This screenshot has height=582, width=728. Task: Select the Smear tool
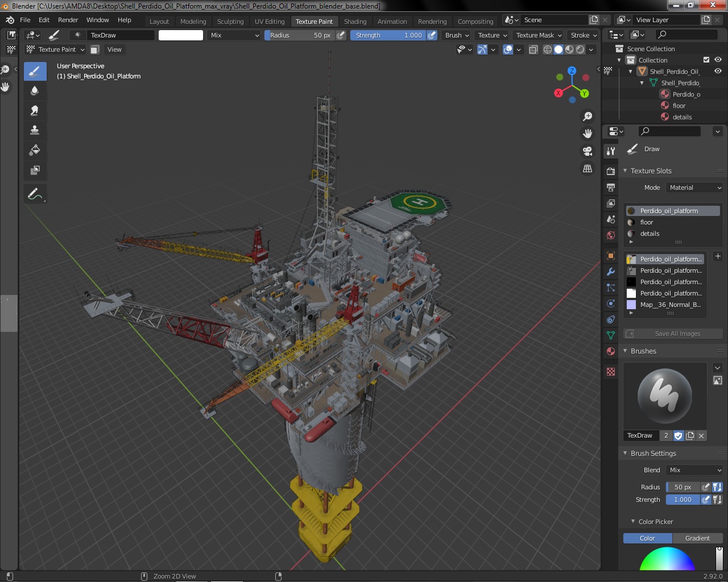tap(35, 111)
